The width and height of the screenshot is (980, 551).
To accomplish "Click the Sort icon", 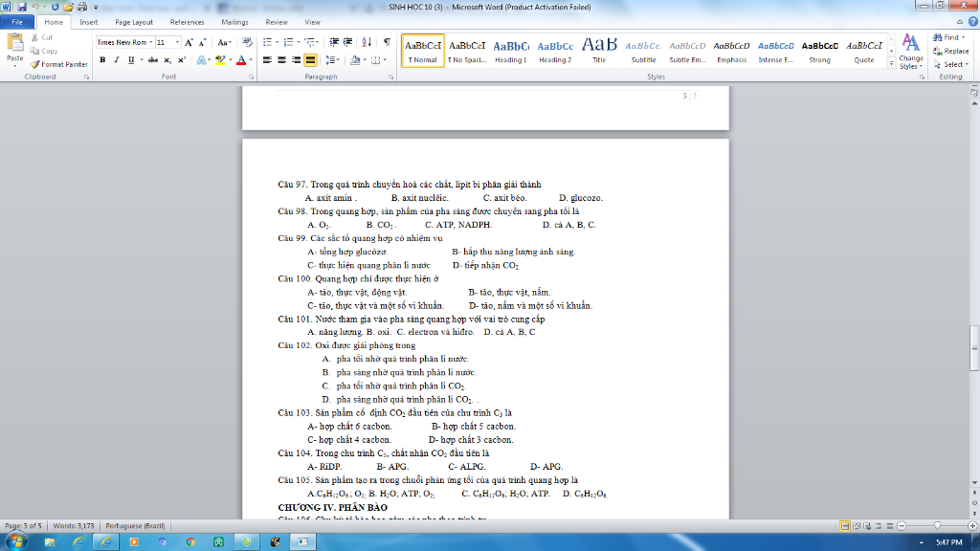I will (x=367, y=42).
